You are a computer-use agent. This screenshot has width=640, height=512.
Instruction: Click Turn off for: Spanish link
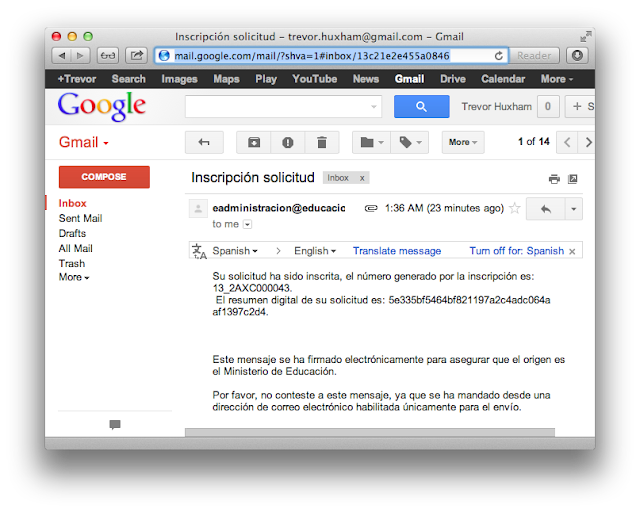(517, 251)
